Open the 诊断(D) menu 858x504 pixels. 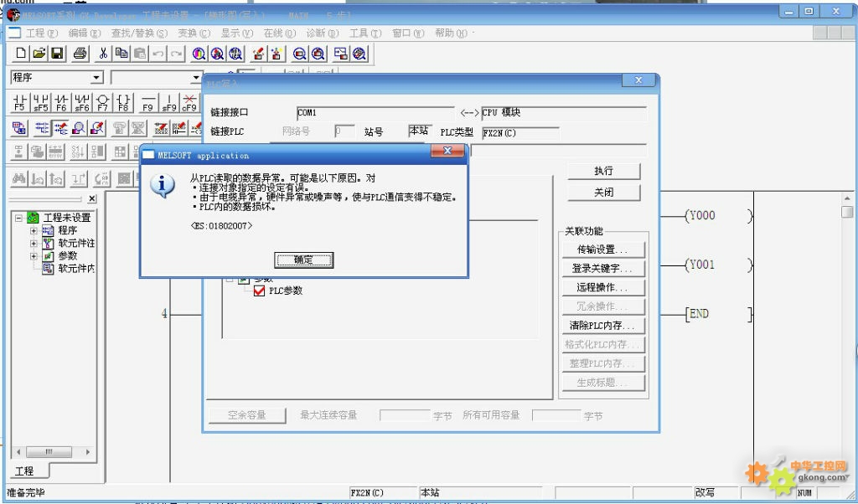point(323,33)
